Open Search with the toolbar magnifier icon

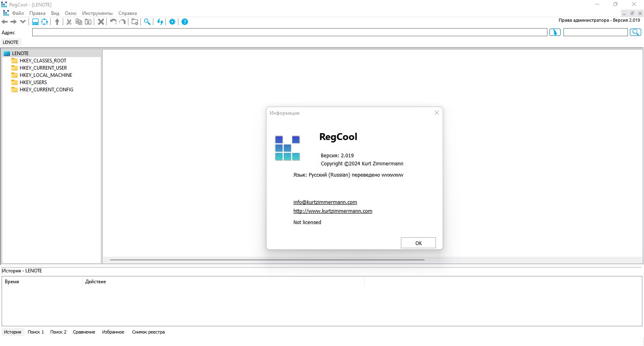147,22
